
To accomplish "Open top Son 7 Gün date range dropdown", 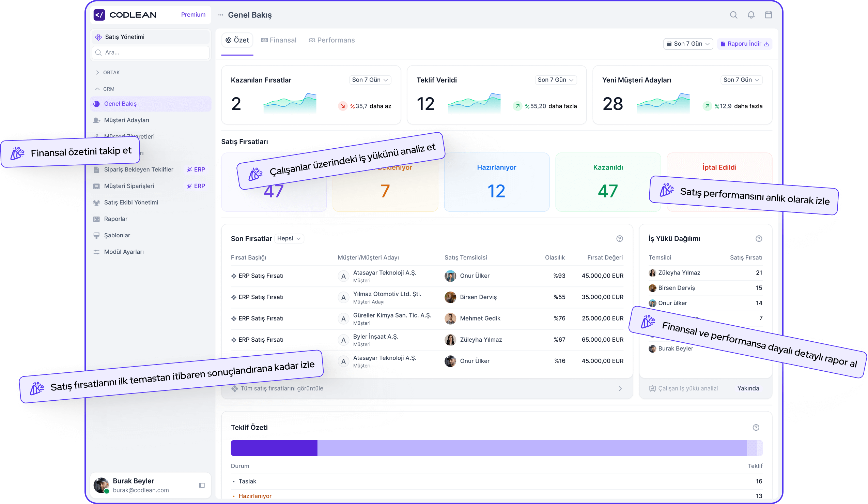I will pos(687,44).
